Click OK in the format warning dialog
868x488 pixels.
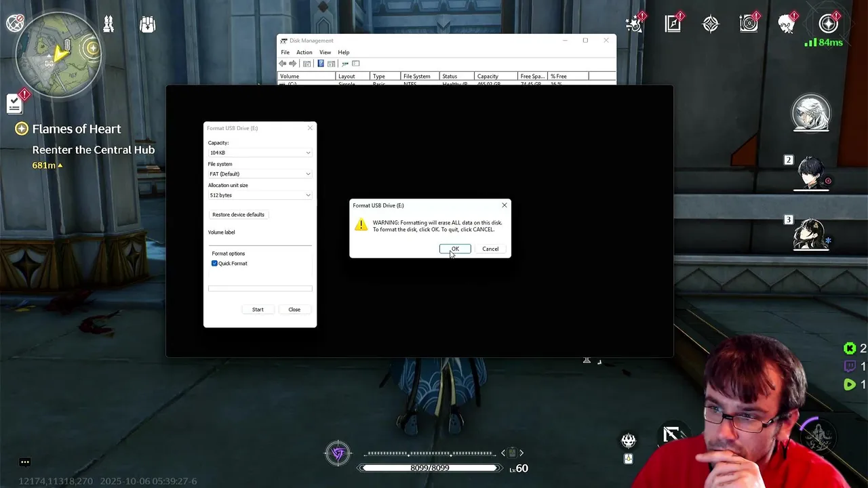click(455, 249)
